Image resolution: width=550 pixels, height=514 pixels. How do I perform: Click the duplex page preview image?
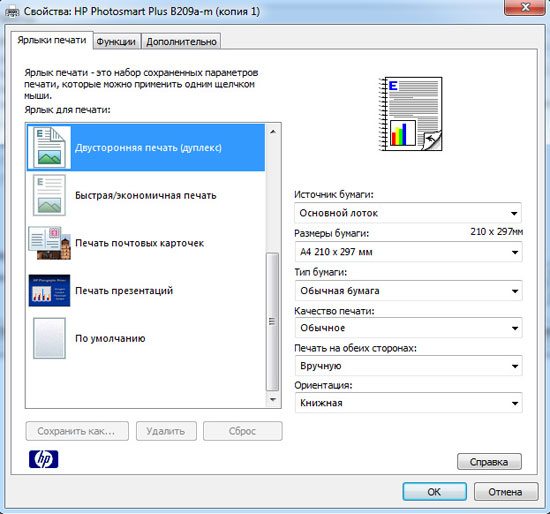coord(411,114)
